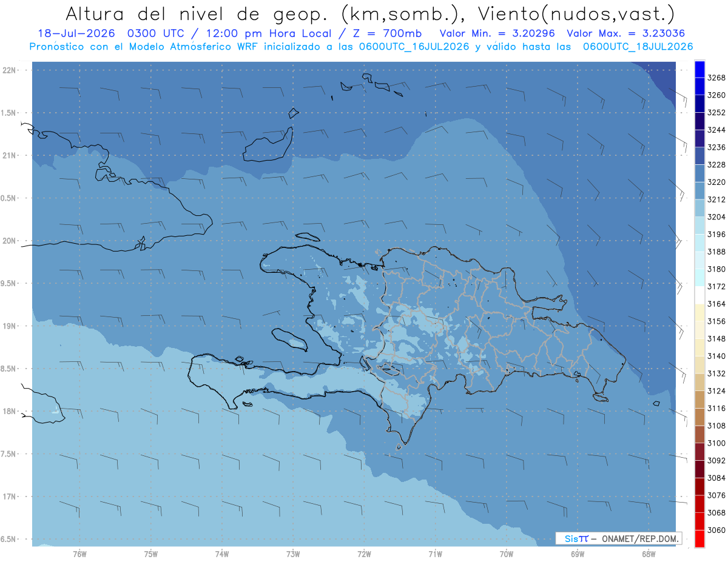This screenshot has width=728, height=562.
Task: Click the '68W' longitude label
Action: [648, 554]
